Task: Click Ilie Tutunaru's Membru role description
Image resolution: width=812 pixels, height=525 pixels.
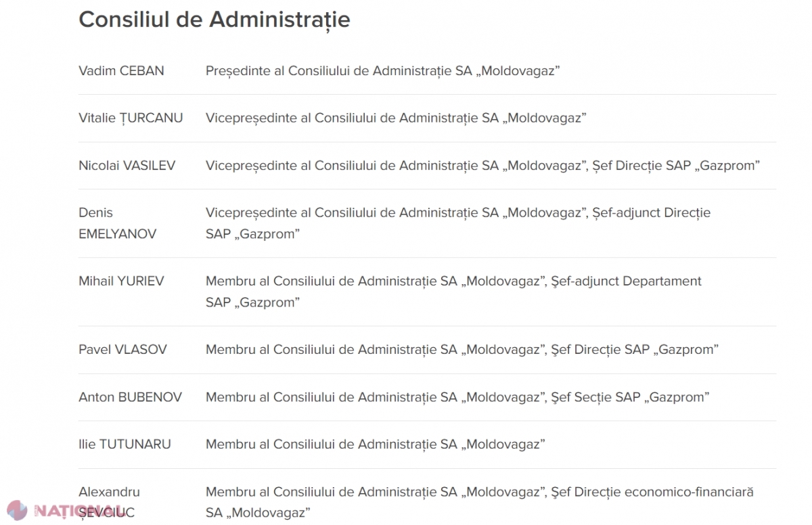Action: click(376, 444)
